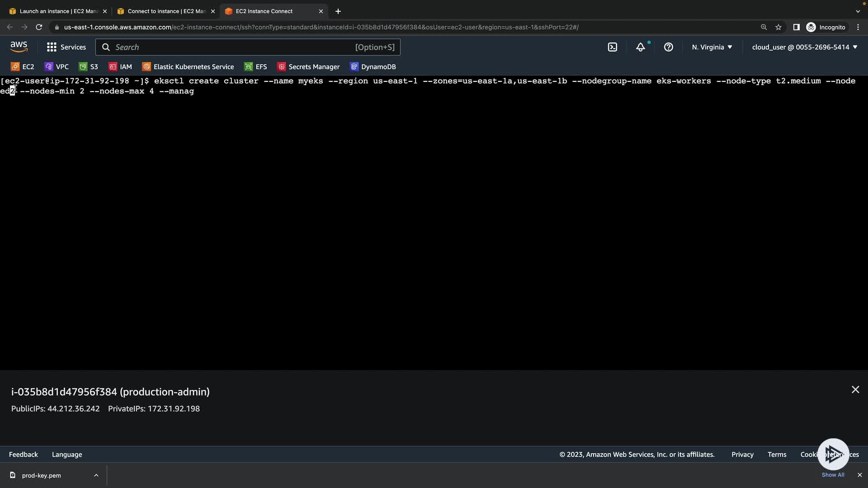Open the S3 service shortcut
Viewport: 868px width, 488px height.
point(89,67)
